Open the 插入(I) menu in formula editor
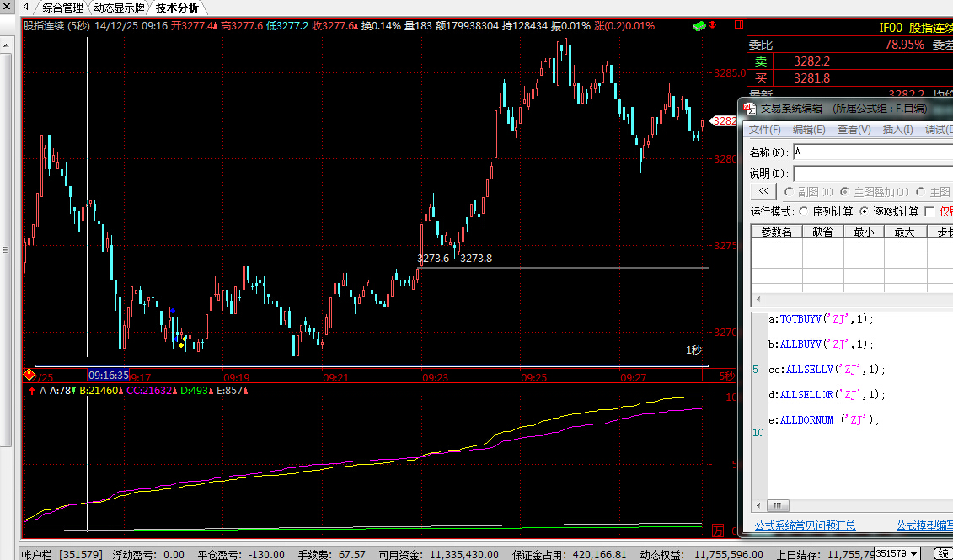This screenshot has width=953, height=560. (x=897, y=130)
